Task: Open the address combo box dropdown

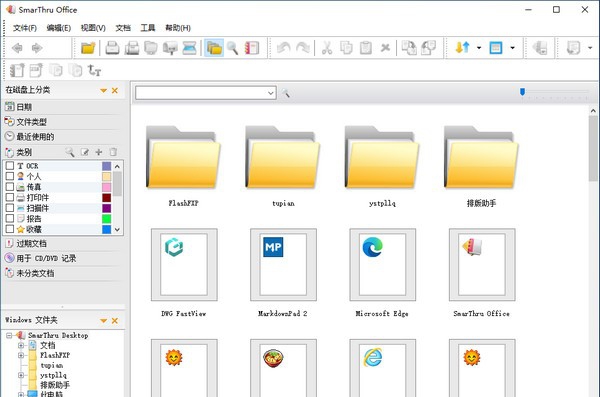Action: tap(271, 93)
